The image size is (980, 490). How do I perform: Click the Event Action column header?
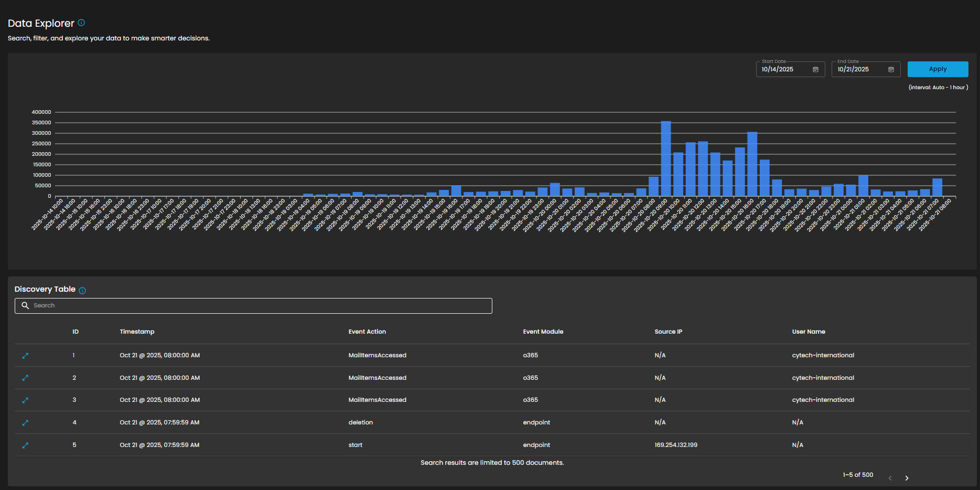coord(367,332)
